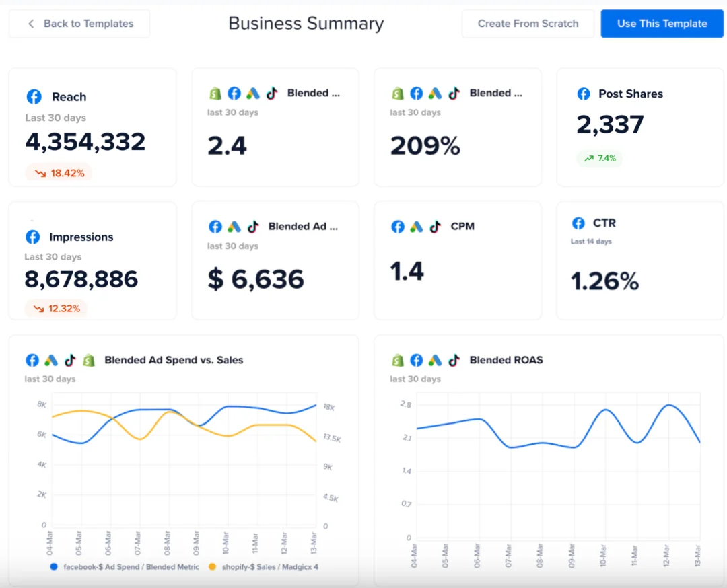727x588 pixels.
Task: Click the Back to Templates button
Action: (79, 24)
